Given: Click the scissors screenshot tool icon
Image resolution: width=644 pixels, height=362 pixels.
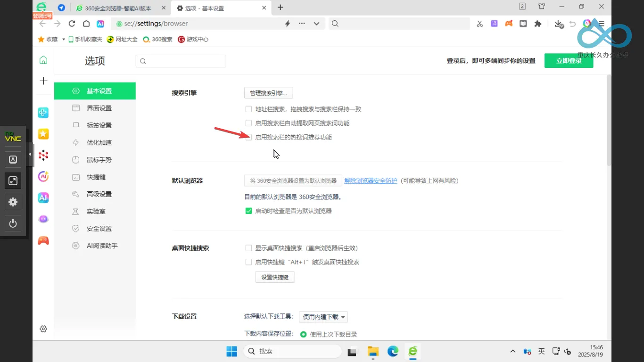Looking at the screenshot, I should [x=480, y=24].
